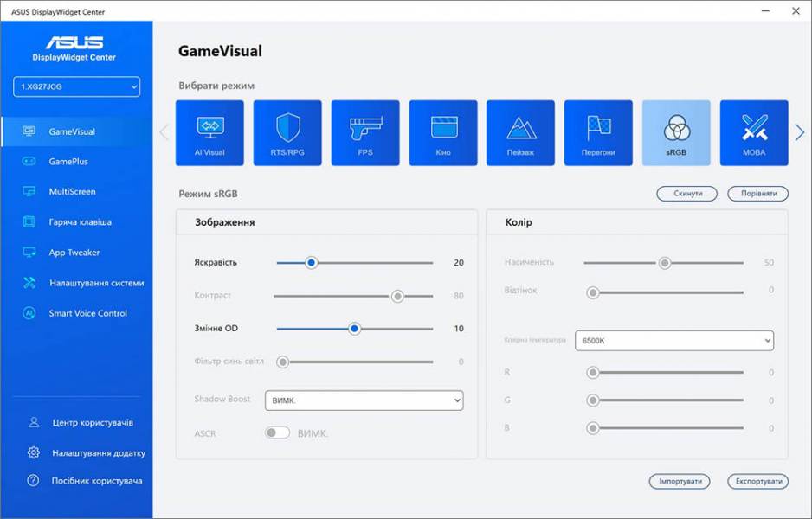812x519 pixels.
Task: Open the GameVisual section
Action: (77, 131)
